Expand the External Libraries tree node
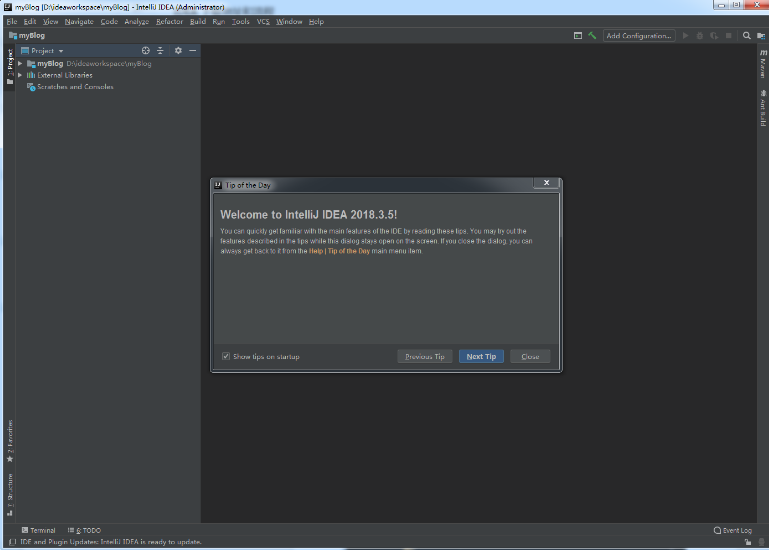The image size is (769, 550). pyautogui.click(x=20, y=75)
